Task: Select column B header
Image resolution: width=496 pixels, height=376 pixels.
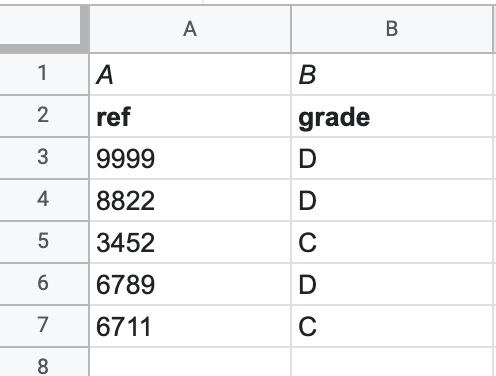Action: click(392, 29)
